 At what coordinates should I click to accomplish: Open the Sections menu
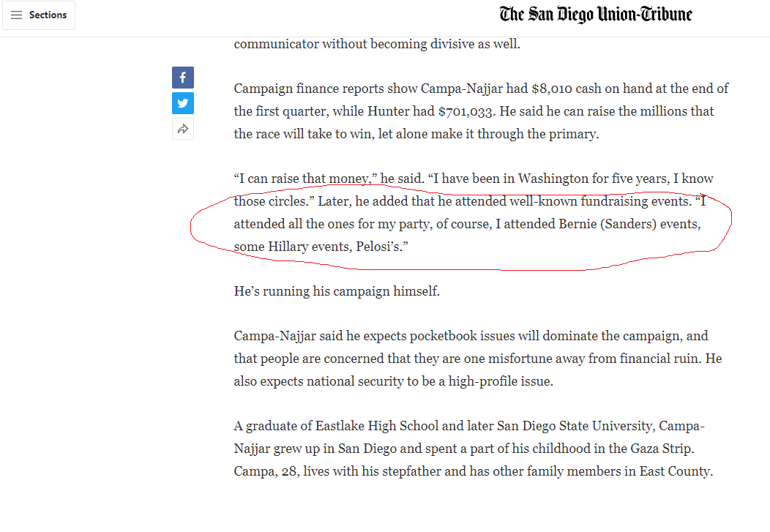pyautogui.click(x=39, y=15)
